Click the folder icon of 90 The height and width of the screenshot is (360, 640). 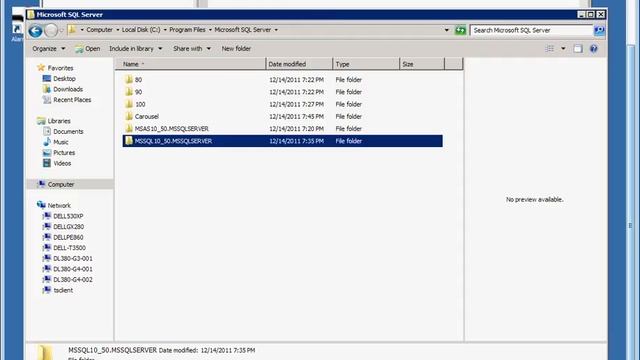tap(129, 92)
